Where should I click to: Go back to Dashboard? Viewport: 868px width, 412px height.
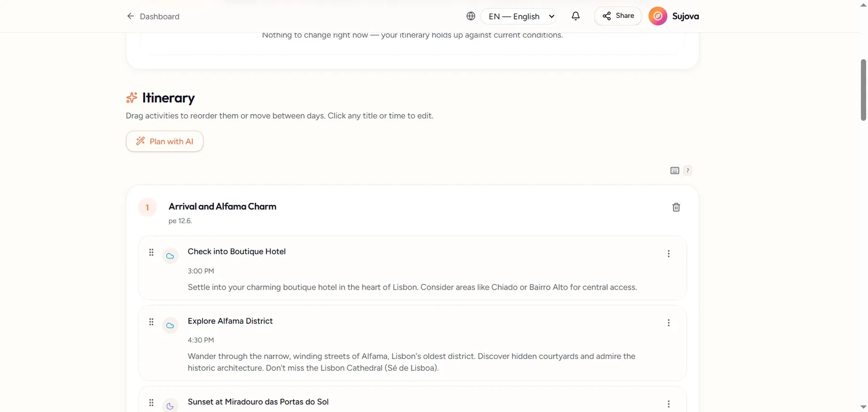point(153,16)
